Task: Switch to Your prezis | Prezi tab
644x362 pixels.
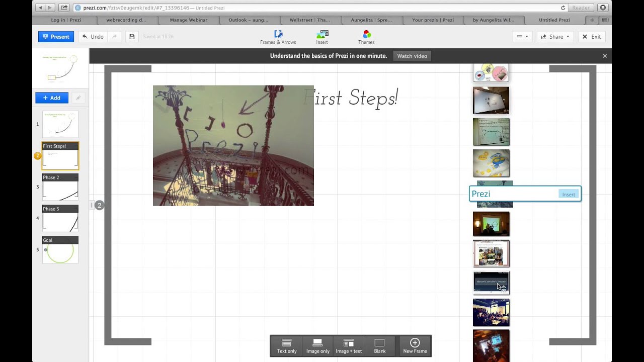Action: [433, 20]
